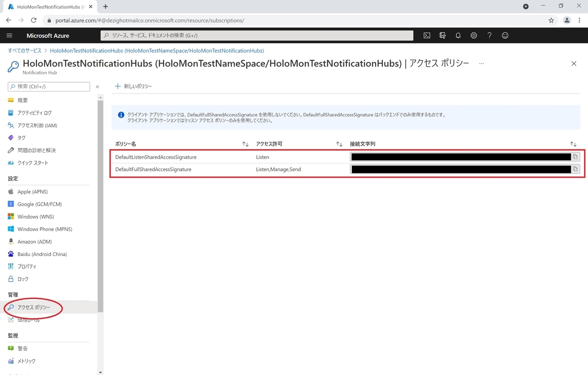Select the access policy (アクセス ポリシー) item
This screenshot has width=588, height=375.
(49, 307)
